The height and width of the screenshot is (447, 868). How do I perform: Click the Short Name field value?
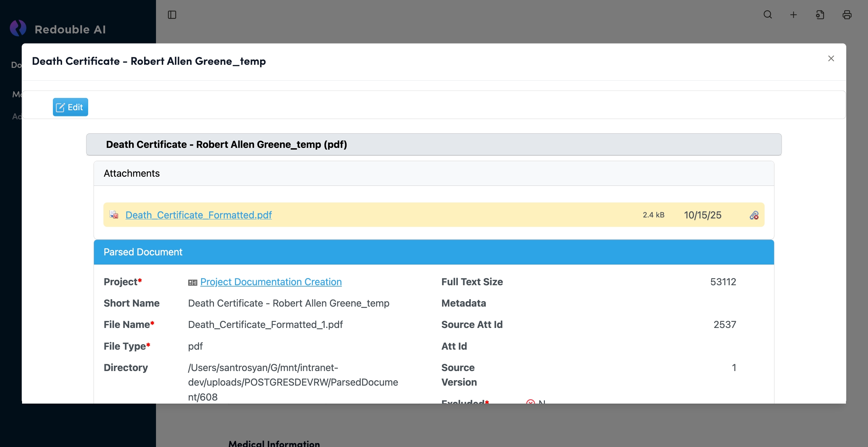tap(288, 303)
